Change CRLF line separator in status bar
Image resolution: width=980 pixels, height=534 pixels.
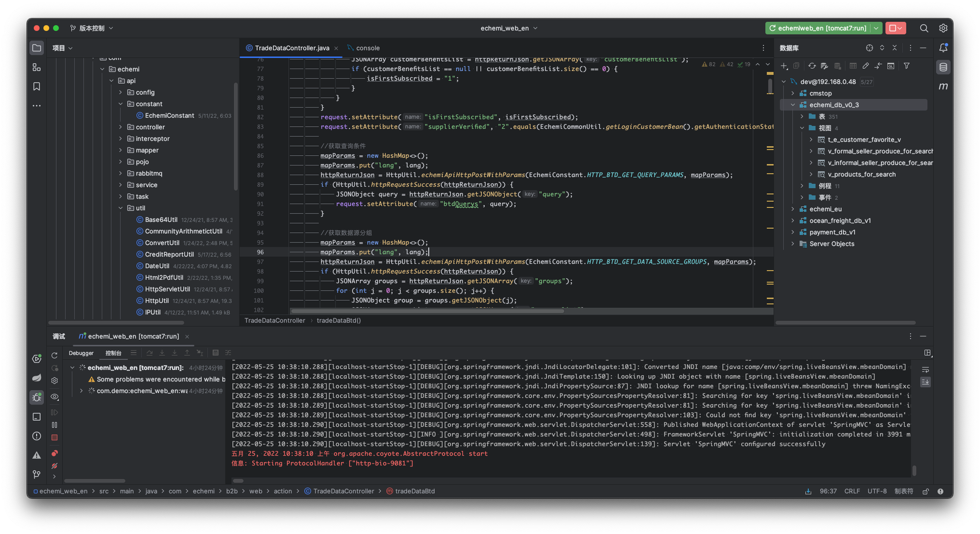[852, 491]
